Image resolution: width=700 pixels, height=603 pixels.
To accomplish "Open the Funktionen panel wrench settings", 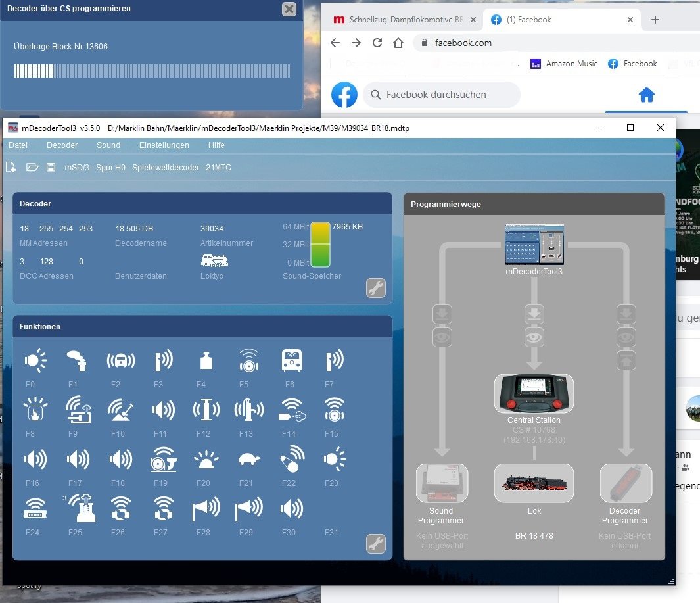I will (x=375, y=544).
